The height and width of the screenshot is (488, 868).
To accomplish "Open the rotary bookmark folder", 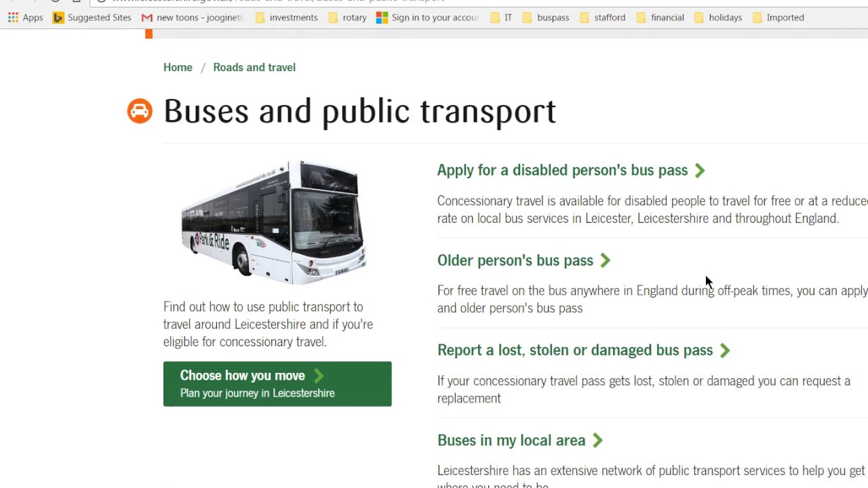I will [347, 18].
